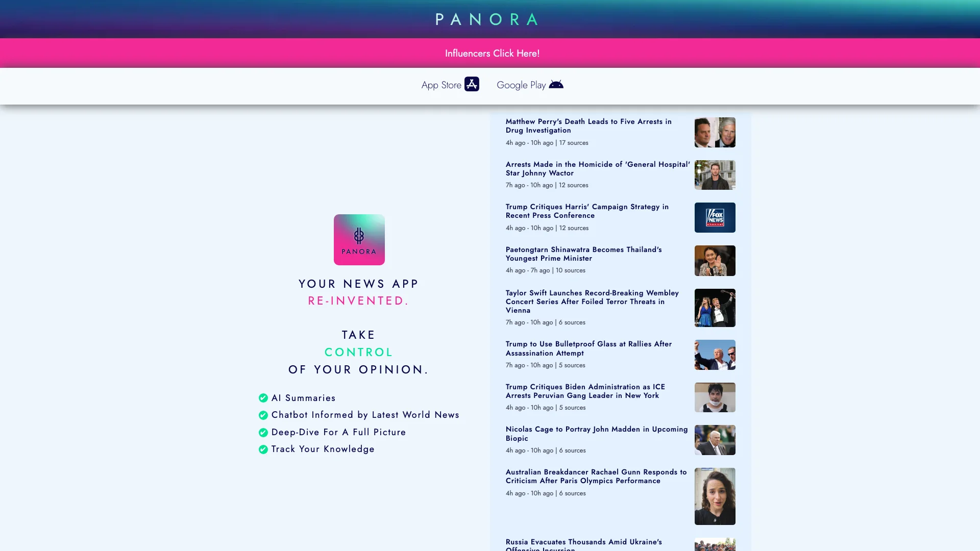Open Google Play download link
Viewport: 980px width, 551px height.
tap(530, 84)
